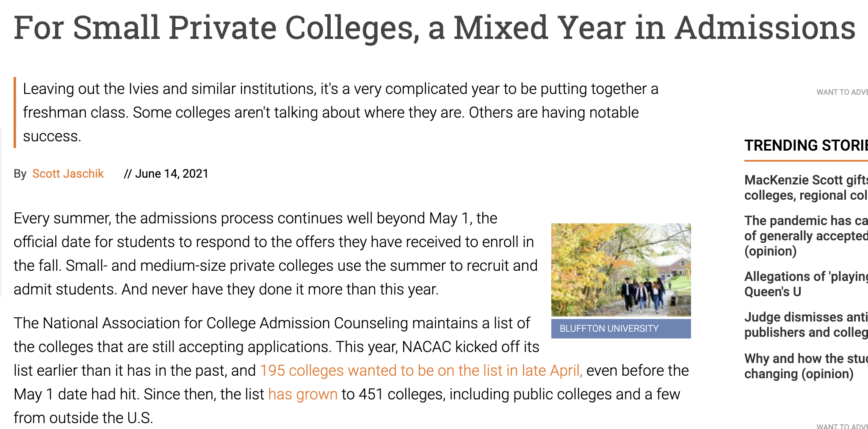
Task: Click the TRENDING STORIES section heading
Action: click(x=806, y=146)
